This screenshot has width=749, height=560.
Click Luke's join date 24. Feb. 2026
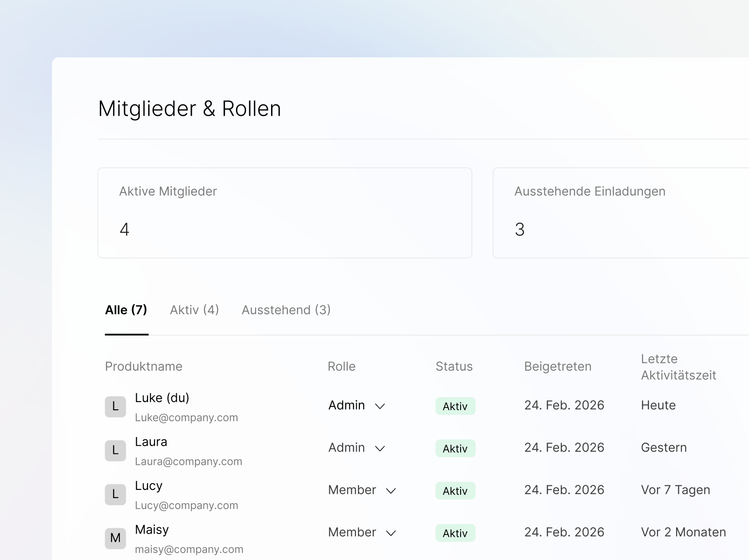pos(564,405)
